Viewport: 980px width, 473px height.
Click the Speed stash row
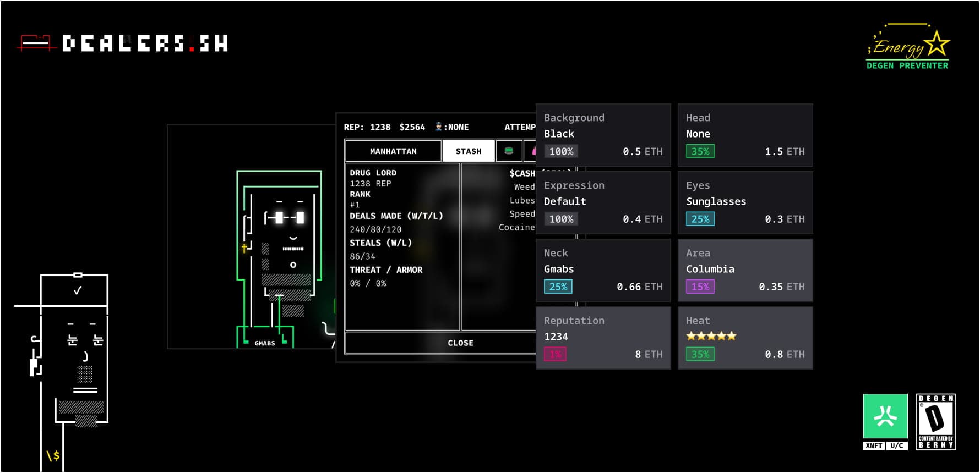tap(522, 214)
